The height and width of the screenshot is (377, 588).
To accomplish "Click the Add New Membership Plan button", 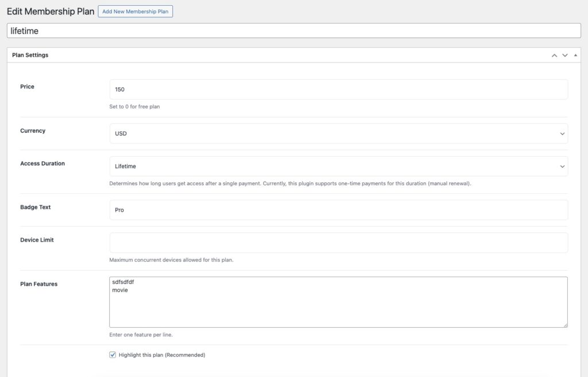I will tap(135, 11).
